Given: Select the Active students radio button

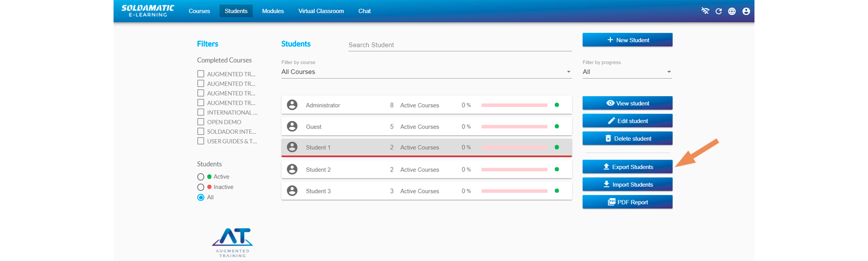Looking at the screenshot, I should pos(201,177).
